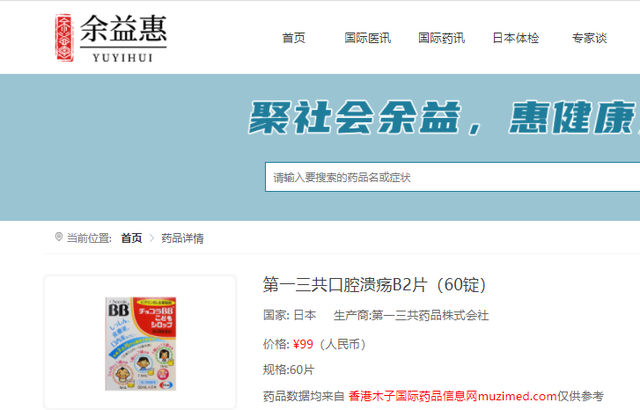Open the 专家谈 navigation item

pyautogui.click(x=589, y=38)
